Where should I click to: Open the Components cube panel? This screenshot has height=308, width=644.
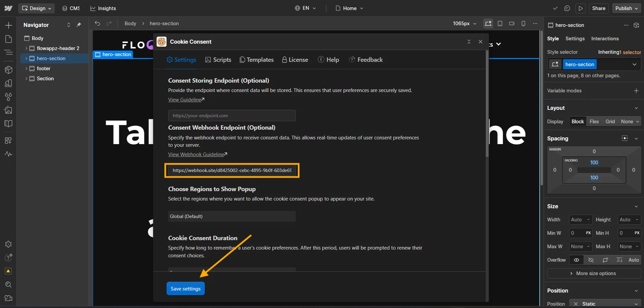click(x=9, y=70)
